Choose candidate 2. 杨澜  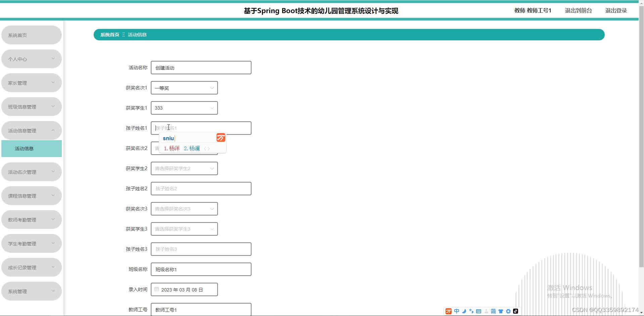click(192, 148)
